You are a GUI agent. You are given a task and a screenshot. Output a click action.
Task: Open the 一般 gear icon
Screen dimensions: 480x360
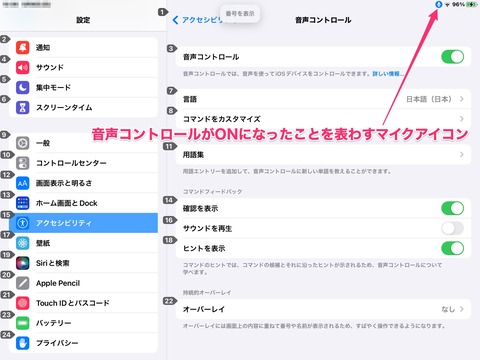[x=23, y=143]
